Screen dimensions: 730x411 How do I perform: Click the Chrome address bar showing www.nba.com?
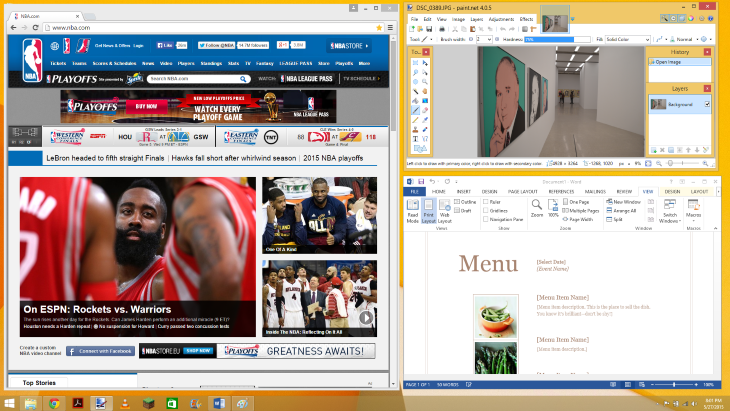210,27
